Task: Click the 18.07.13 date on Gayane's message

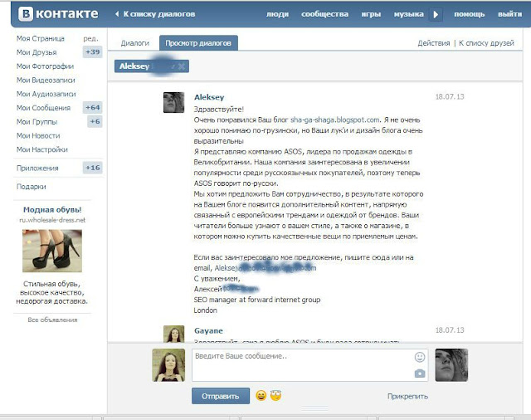Action: click(450, 330)
